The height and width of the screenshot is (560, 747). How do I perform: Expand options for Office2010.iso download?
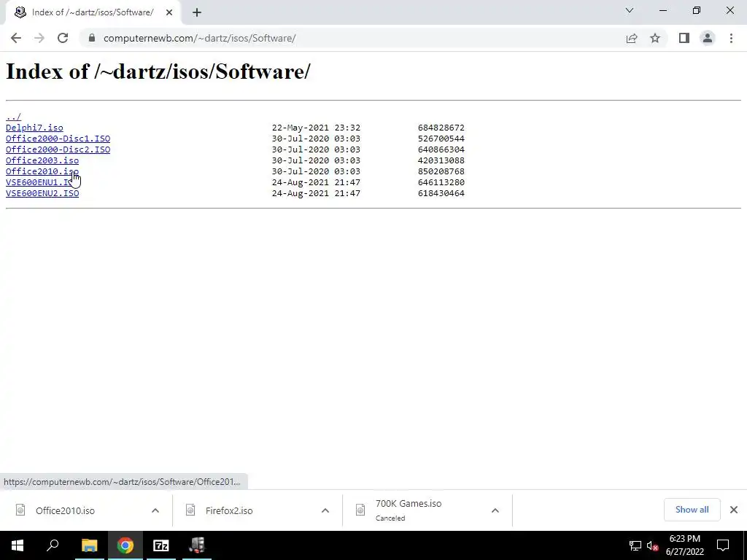(155, 510)
